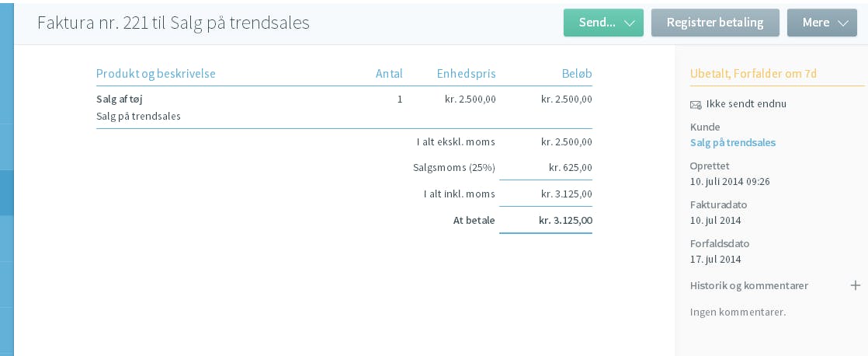Click the chevron arrow on Mere button
The height and width of the screenshot is (356, 868).
pyautogui.click(x=843, y=23)
